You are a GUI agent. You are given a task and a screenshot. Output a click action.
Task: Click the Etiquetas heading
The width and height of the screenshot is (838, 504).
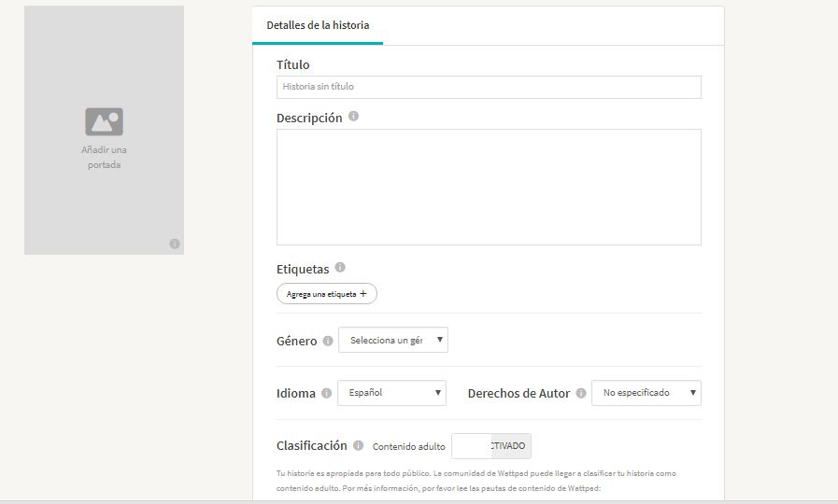(x=303, y=269)
